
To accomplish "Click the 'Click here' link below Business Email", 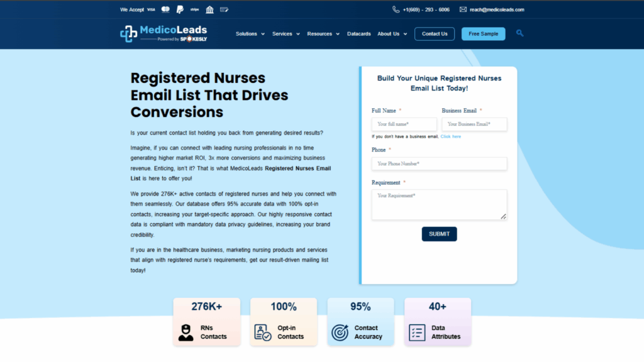I will pos(450,136).
